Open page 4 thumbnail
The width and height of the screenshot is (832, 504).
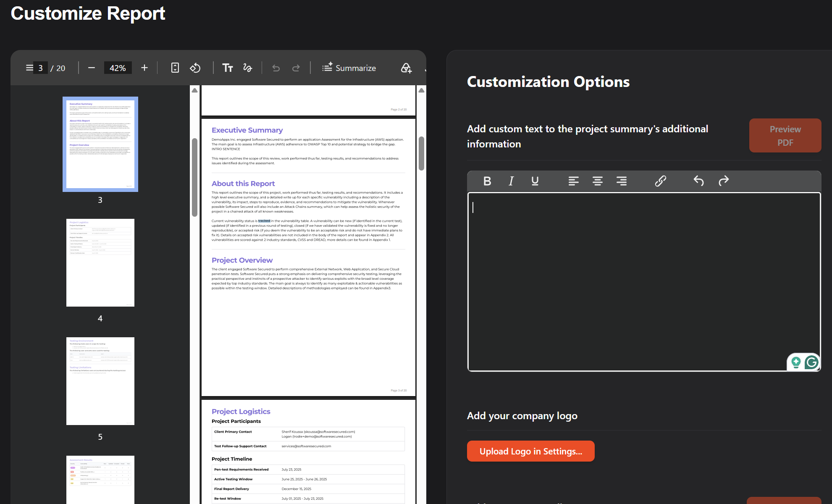point(100,262)
